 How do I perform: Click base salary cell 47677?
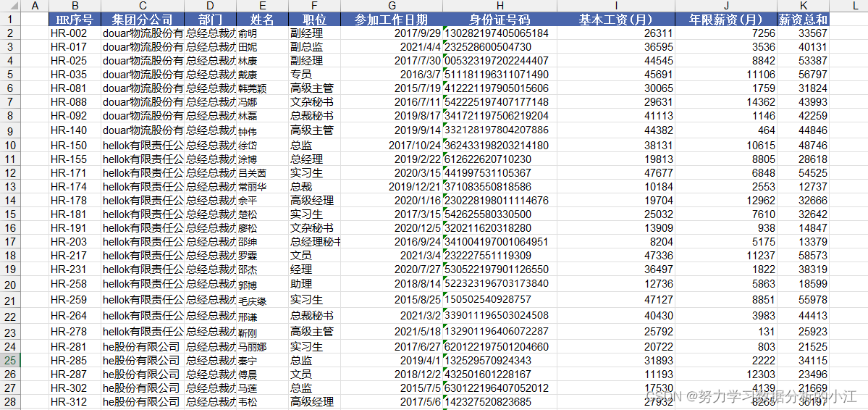pos(615,173)
